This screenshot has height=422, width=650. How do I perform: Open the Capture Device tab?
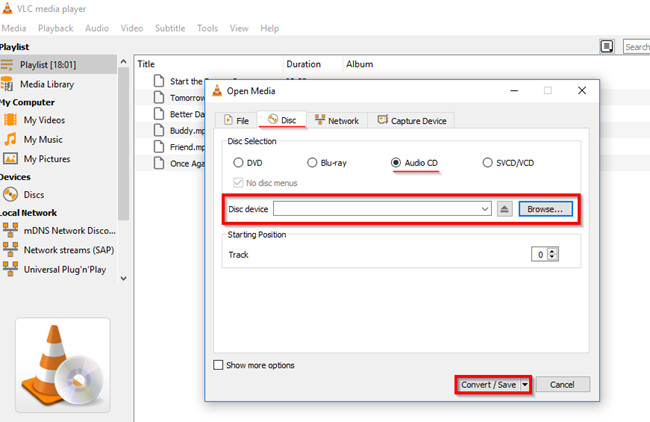point(411,120)
